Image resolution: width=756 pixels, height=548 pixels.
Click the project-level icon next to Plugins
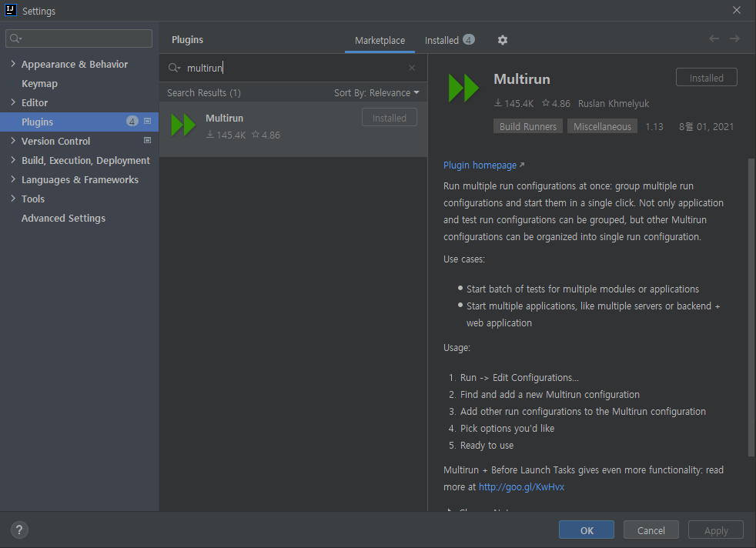pos(148,122)
